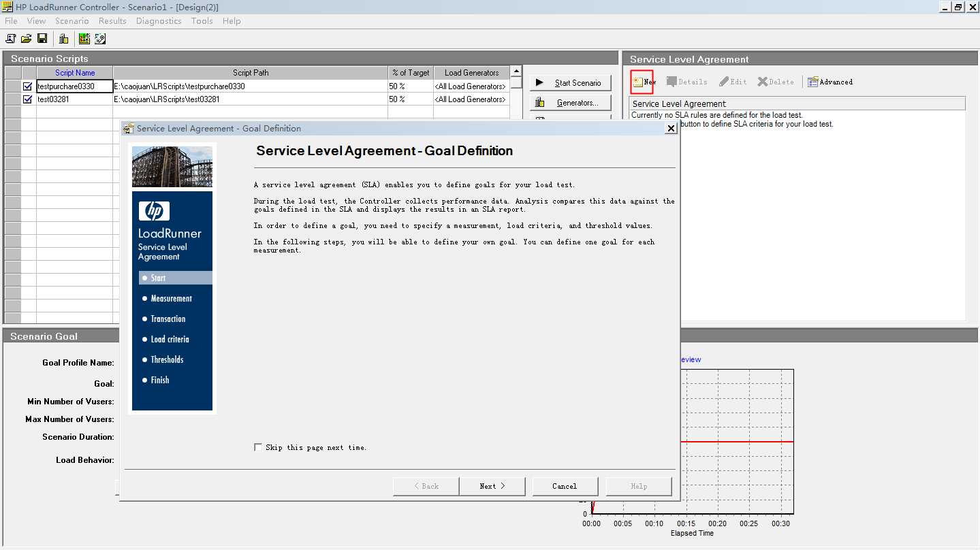Click the New SLA icon in Service Level Agreement panel
The height and width of the screenshot is (550, 980).
(x=638, y=82)
